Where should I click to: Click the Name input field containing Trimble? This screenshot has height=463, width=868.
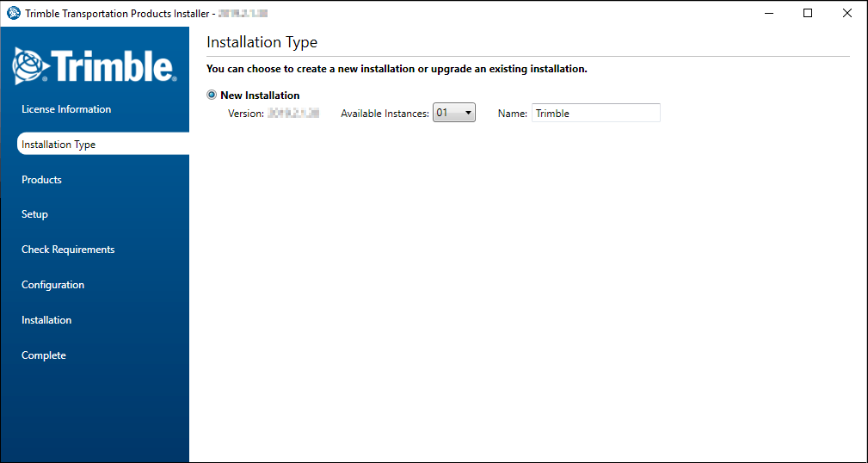click(x=595, y=114)
